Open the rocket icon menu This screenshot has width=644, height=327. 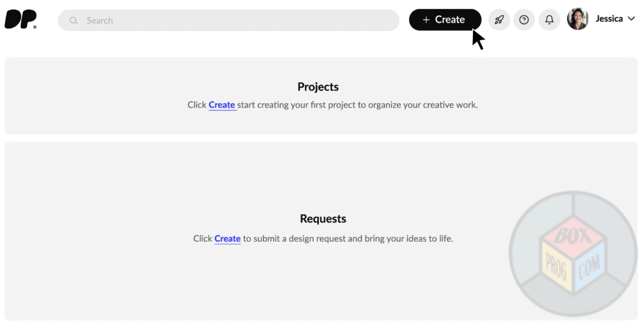499,20
